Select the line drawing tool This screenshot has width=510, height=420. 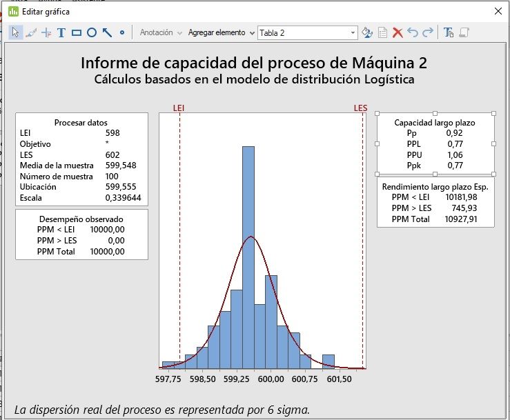tap(107, 32)
